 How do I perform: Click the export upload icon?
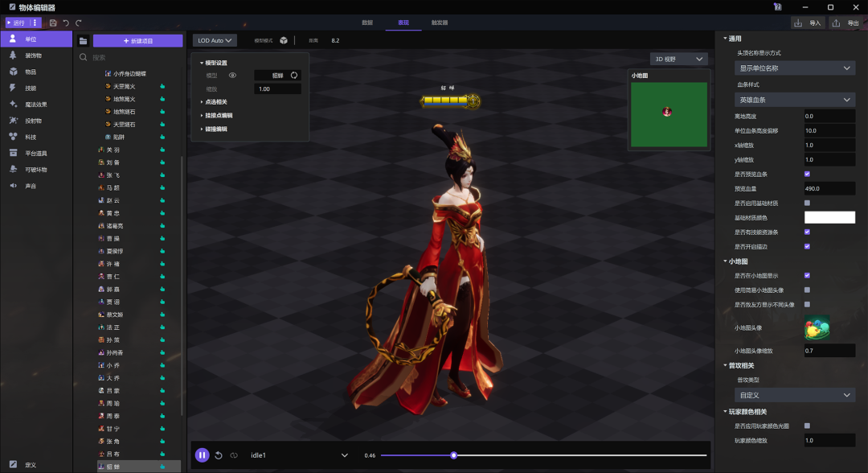pyautogui.click(x=836, y=23)
